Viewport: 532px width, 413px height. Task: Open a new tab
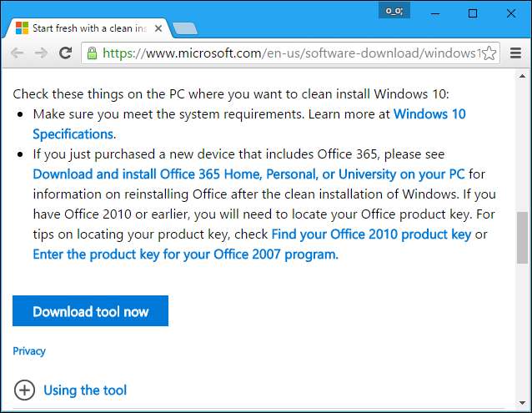pos(186,28)
